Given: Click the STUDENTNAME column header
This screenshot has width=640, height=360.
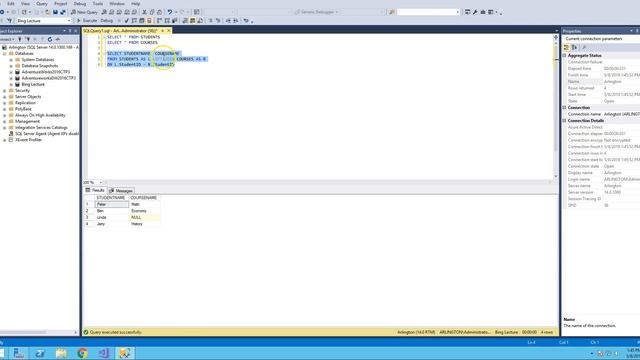Looking at the screenshot, I should coord(111,198).
